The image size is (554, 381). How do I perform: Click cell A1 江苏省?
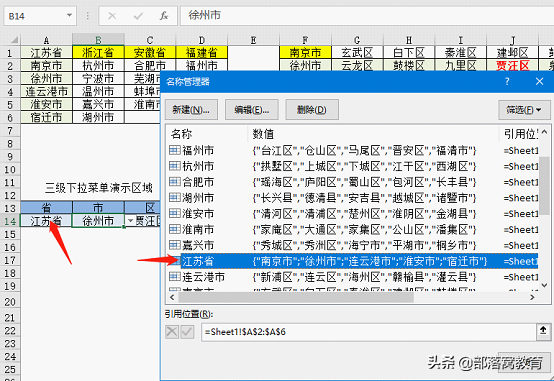46,52
